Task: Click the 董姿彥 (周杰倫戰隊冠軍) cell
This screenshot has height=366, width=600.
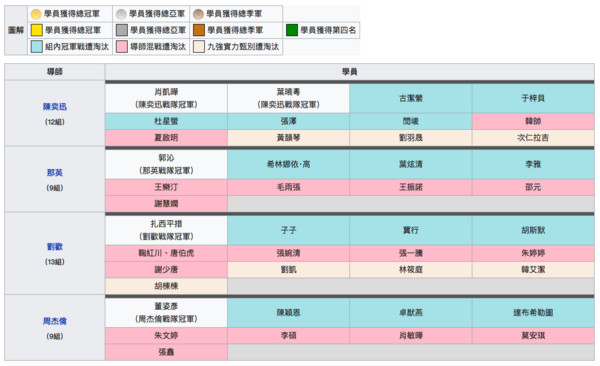Action: tap(166, 313)
